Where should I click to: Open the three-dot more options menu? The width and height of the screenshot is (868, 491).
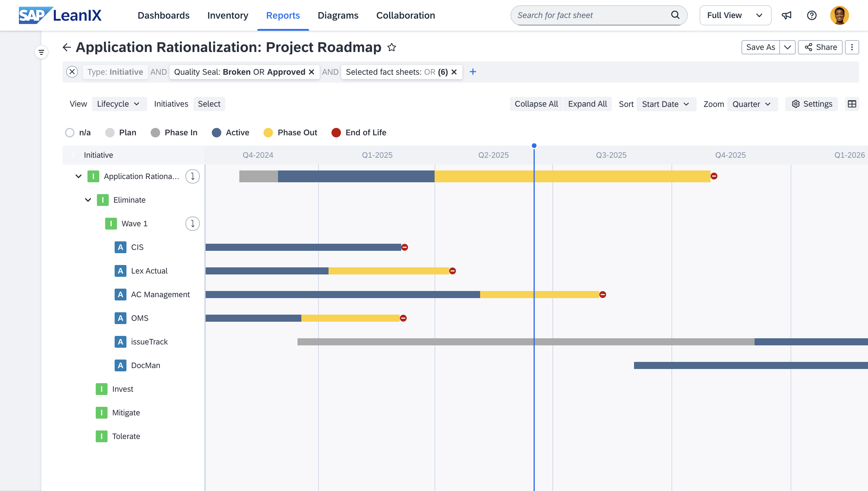click(852, 47)
